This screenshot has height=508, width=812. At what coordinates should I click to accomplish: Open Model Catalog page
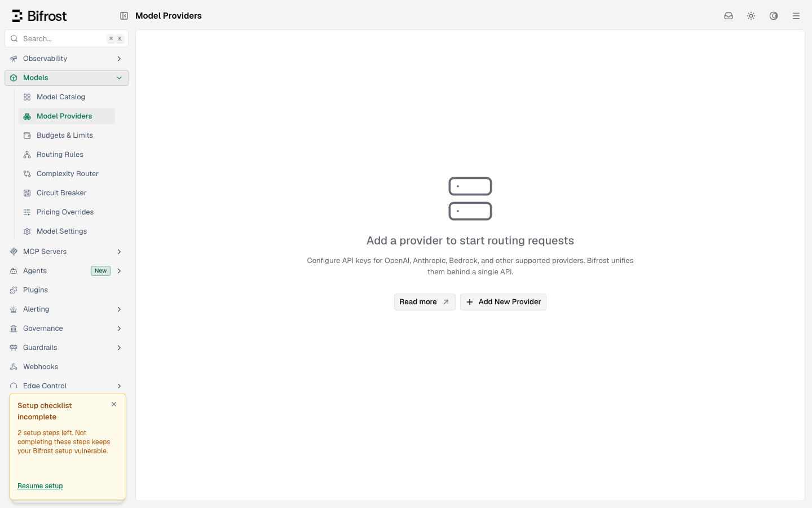67,97
